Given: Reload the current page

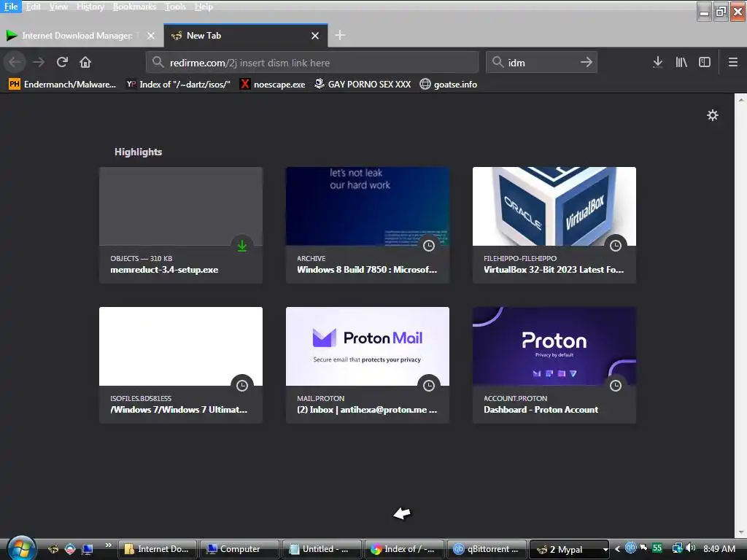Looking at the screenshot, I should pos(62,63).
